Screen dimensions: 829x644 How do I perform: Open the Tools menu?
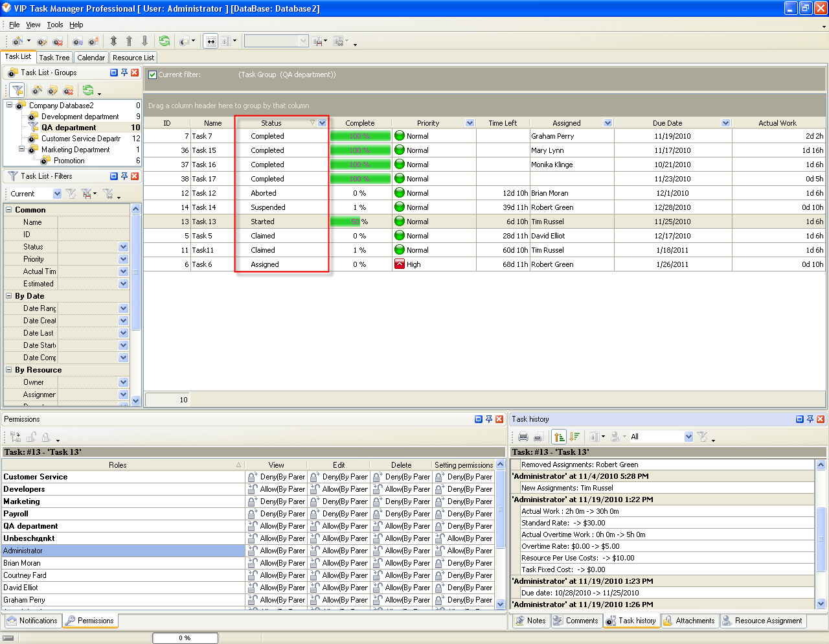click(55, 25)
